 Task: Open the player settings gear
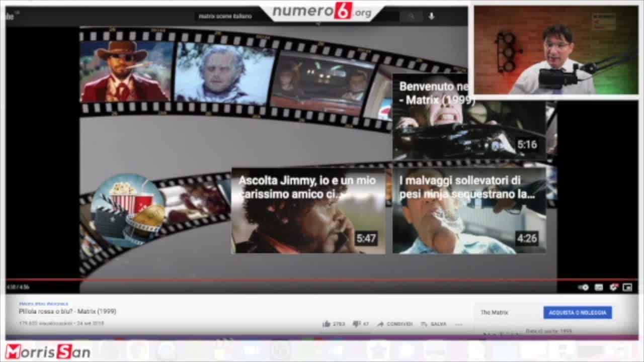click(x=613, y=287)
